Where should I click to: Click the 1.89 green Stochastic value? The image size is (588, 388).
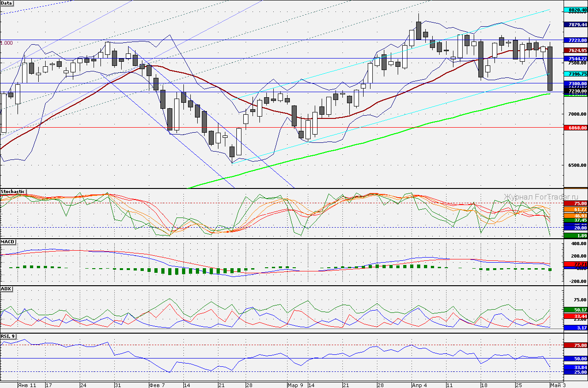click(x=576, y=235)
